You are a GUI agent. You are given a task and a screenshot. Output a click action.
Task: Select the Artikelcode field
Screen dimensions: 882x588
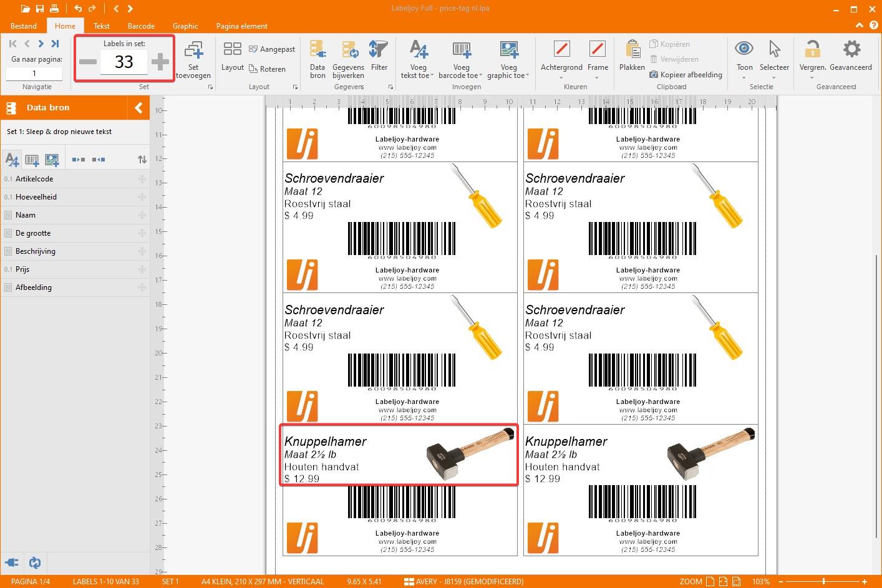[75, 179]
